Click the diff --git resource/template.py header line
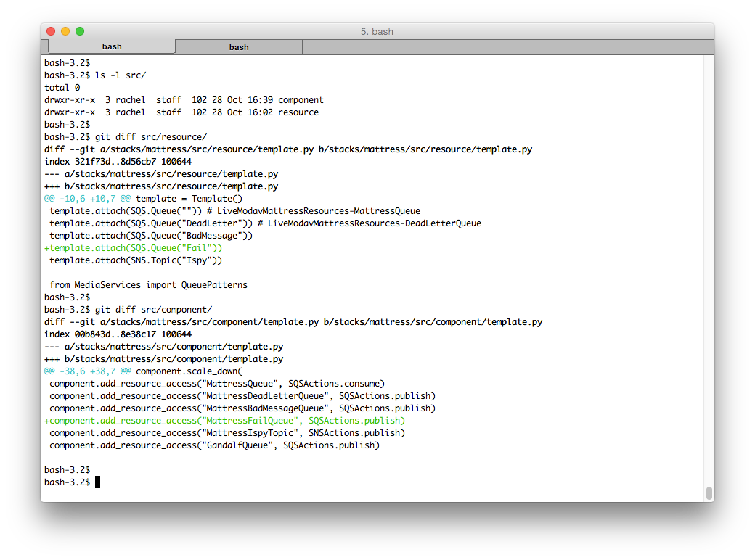 point(288,149)
